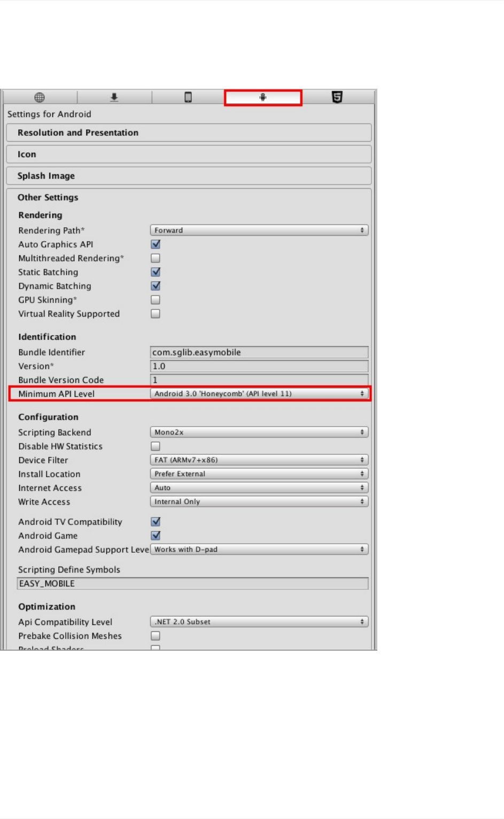Open Android Gamepad Support Level dropdown

coord(259,550)
